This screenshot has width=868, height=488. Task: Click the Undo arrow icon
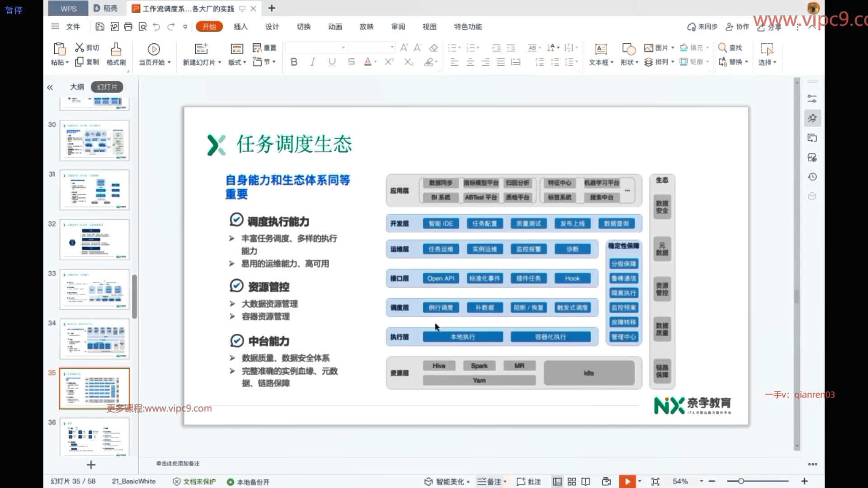[156, 27]
